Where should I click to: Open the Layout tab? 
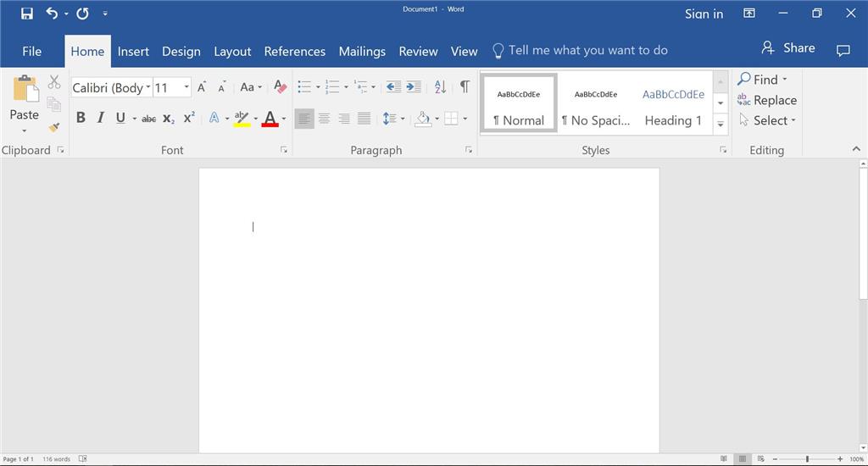[232, 52]
